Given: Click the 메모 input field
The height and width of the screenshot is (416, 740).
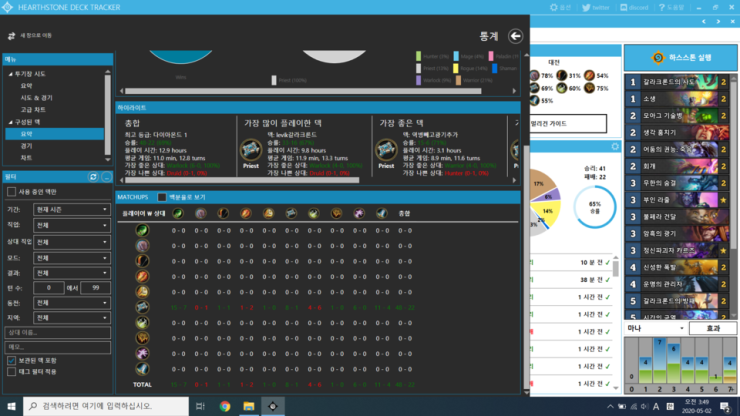Looking at the screenshot, I should 58,347.
